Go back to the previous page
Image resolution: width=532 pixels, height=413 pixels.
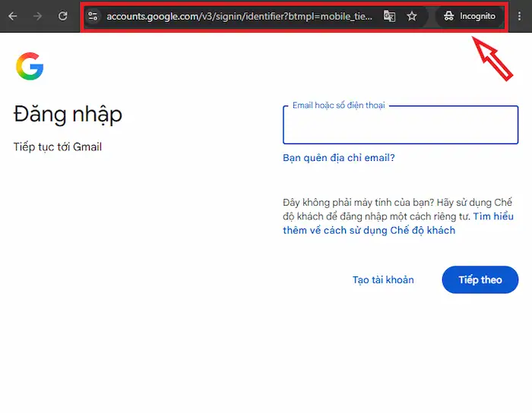pos(13,16)
